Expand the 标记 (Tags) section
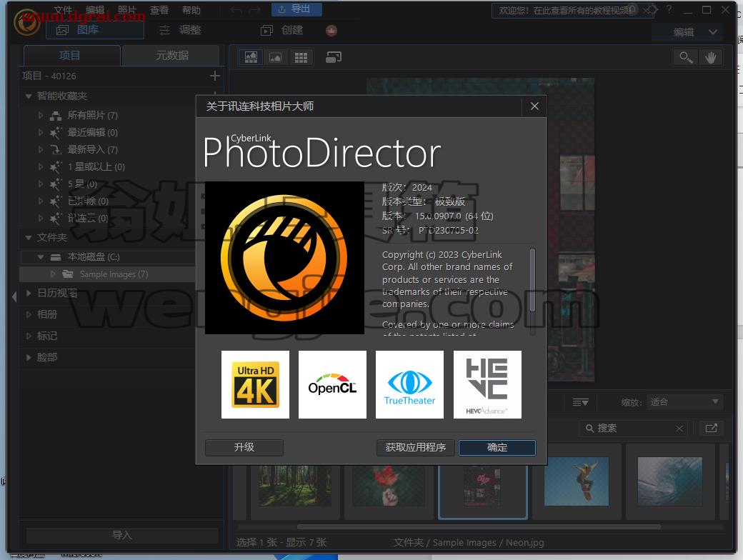This screenshot has height=560, width=743. 29,336
